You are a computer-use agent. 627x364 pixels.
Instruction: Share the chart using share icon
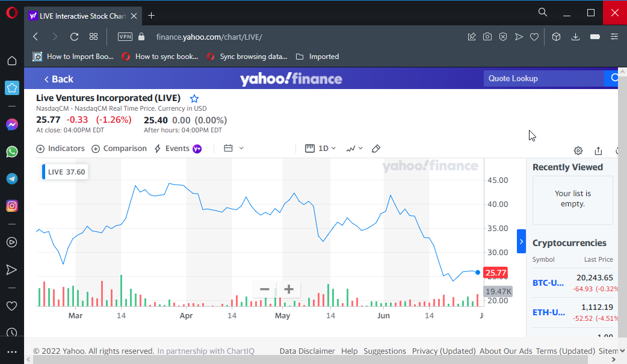tap(598, 151)
